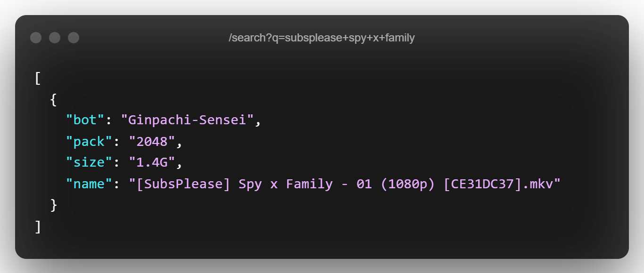
Task: Click the second gray window dot
Action: (55, 38)
